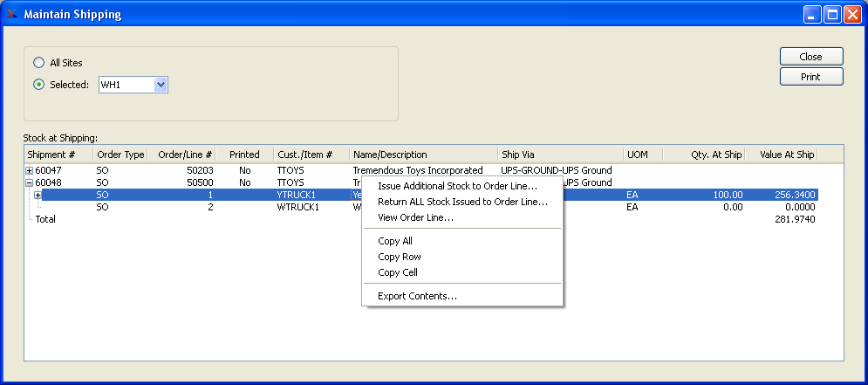Image resolution: width=868 pixels, height=385 pixels.
Task: Expand the YTRUCK1 order line node
Action: click(x=38, y=195)
